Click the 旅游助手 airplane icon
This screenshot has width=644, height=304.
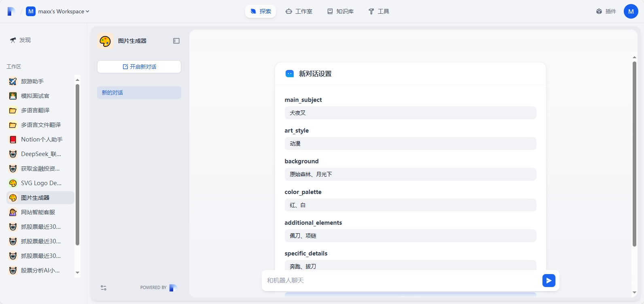click(x=13, y=81)
